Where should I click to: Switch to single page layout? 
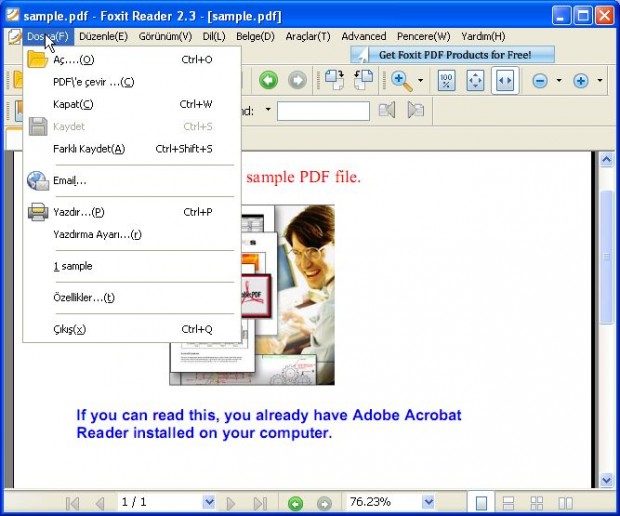(481, 503)
